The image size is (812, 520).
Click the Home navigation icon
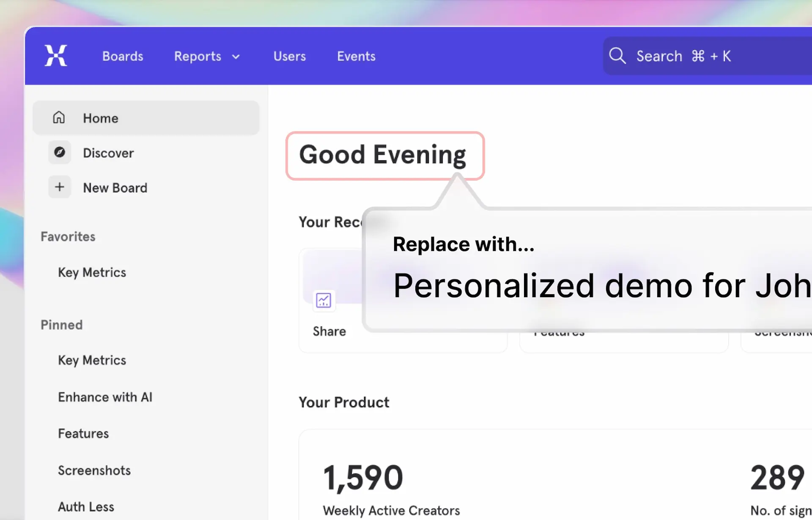click(59, 118)
